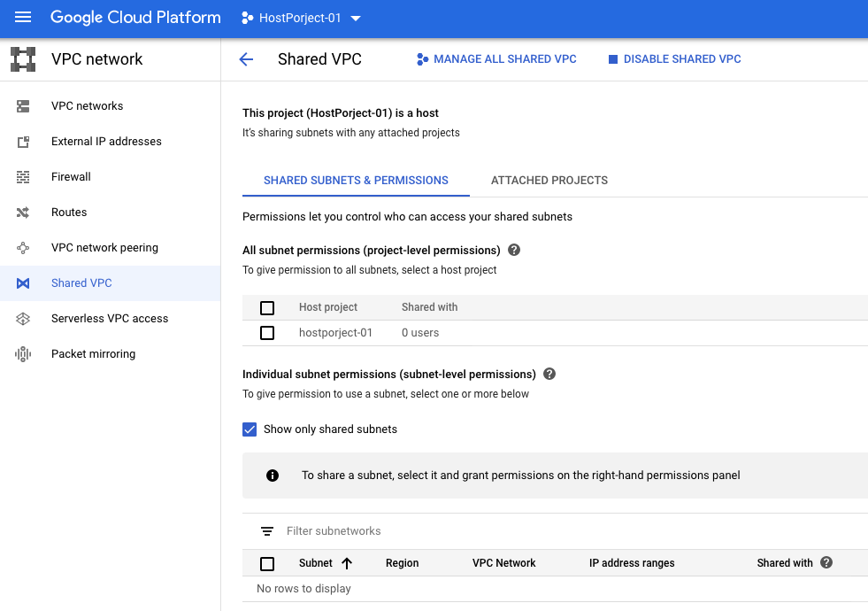The width and height of the screenshot is (868, 611).
Task: Click DISABLE SHARED VPC
Action: (674, 58)
